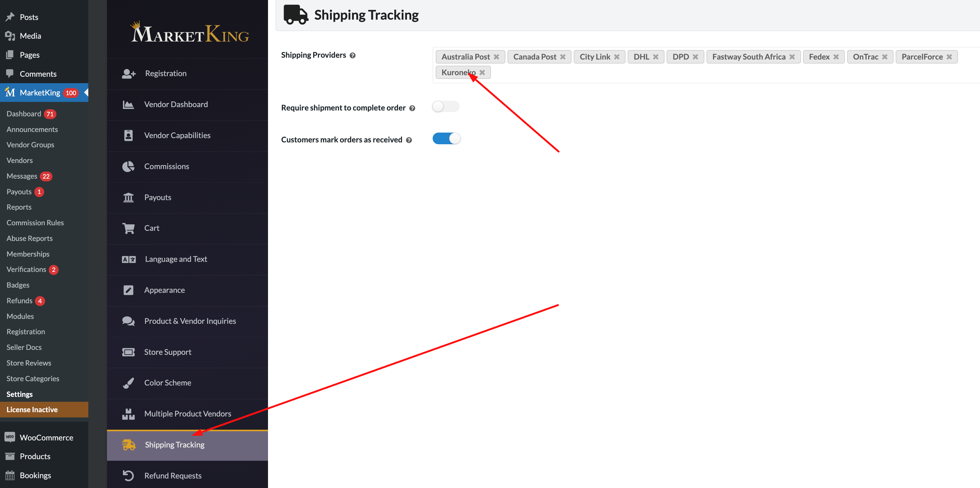Click Product & Vendor Inquiries chat icon

128,321
